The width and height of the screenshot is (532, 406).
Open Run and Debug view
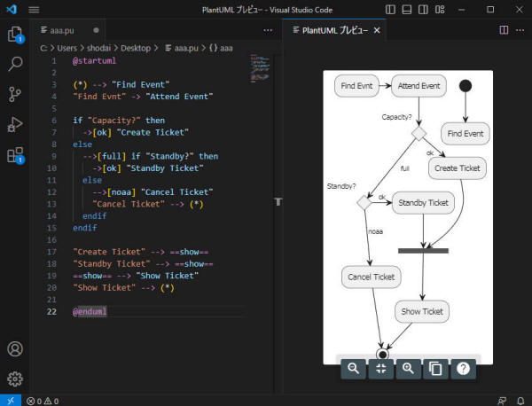coord(15,124)
